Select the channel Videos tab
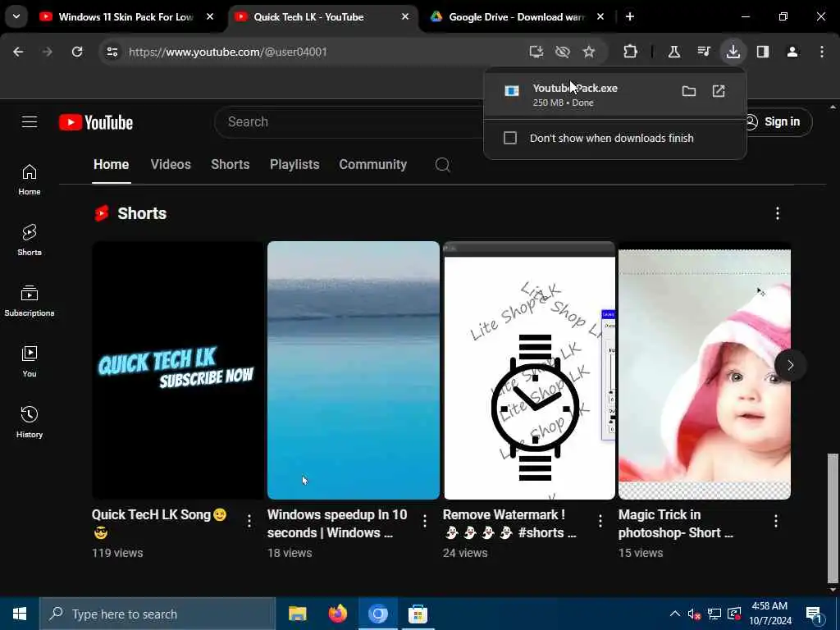Viewport: 840px width, 630px height. coord(171,164)
